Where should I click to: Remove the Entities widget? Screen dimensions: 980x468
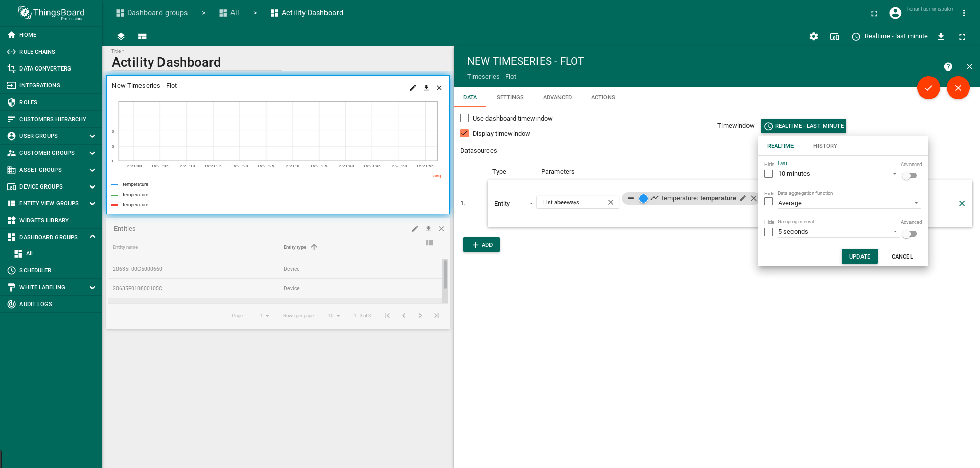point(441,229)
